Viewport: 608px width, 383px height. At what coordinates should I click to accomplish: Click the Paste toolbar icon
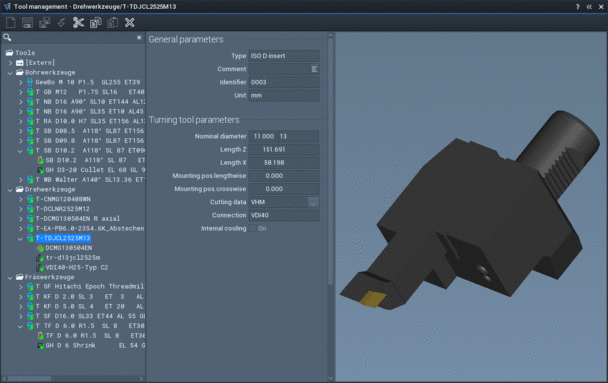(x=112, y=23)
